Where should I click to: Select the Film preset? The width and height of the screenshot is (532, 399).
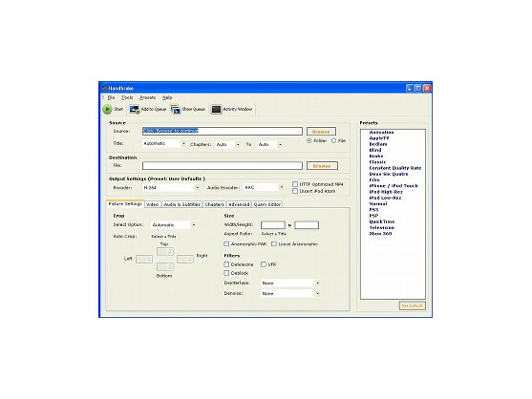coord(374,180)
